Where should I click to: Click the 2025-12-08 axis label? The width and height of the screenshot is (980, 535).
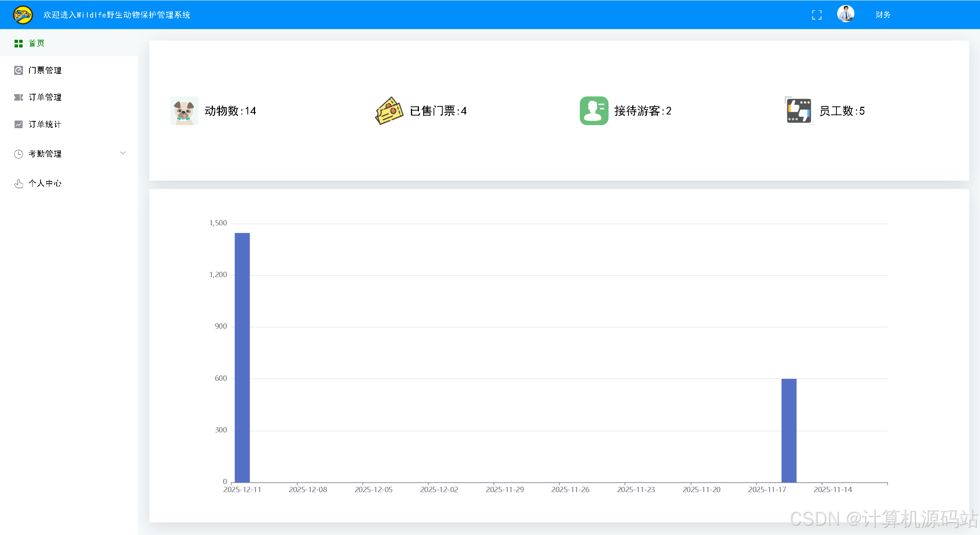coord(308,489)
